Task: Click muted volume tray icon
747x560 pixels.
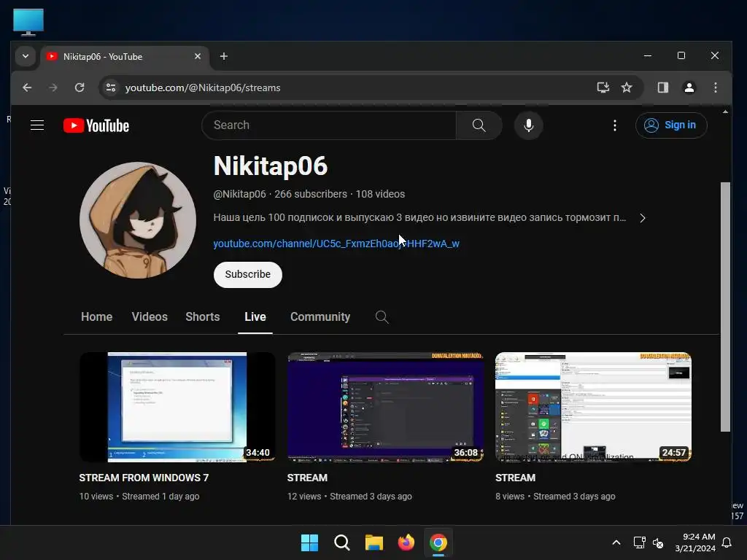Action: (658, 542)
